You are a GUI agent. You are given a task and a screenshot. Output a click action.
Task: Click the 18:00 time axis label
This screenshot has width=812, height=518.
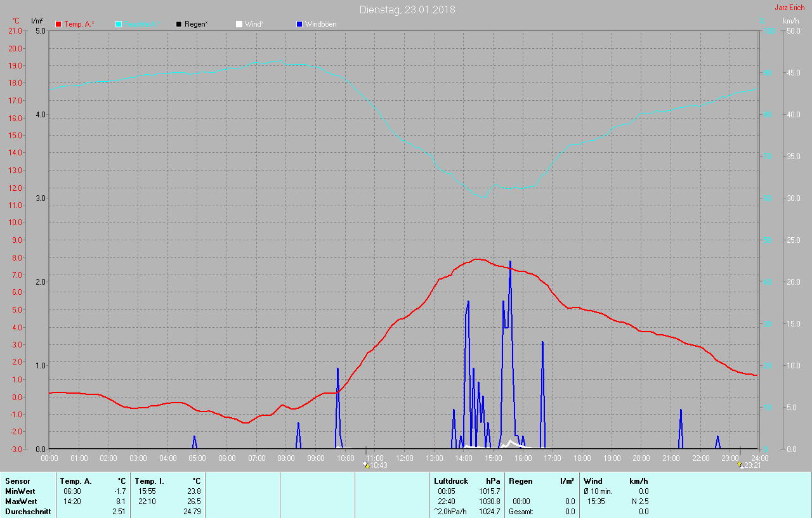[582, 458]
